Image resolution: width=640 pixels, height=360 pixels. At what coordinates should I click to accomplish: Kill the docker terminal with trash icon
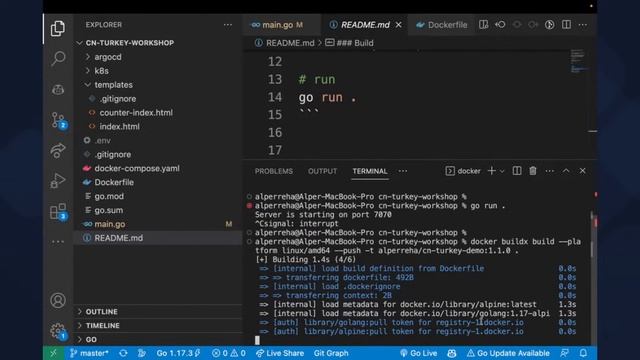point(533,171)
